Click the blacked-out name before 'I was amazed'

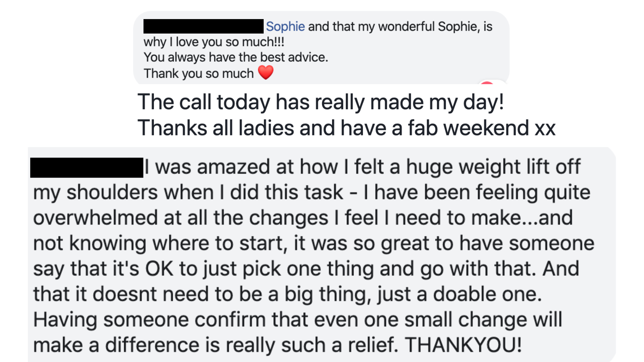click(x=87, y=168)
